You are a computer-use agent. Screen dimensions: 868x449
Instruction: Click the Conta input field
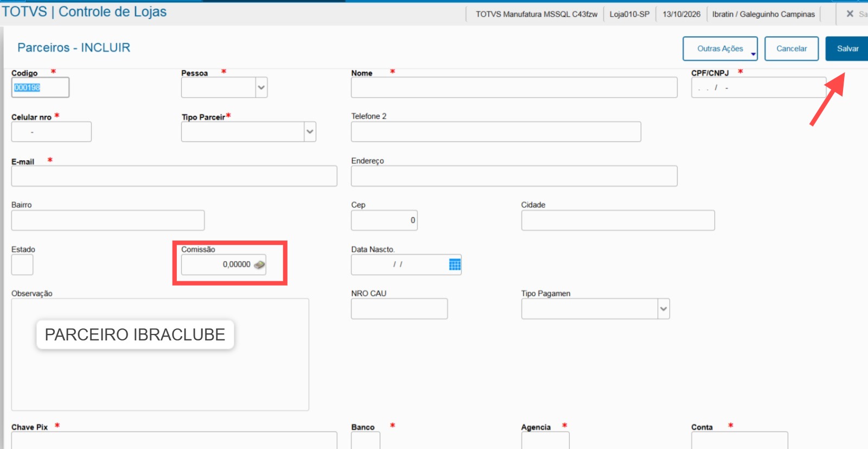point(739,441)
